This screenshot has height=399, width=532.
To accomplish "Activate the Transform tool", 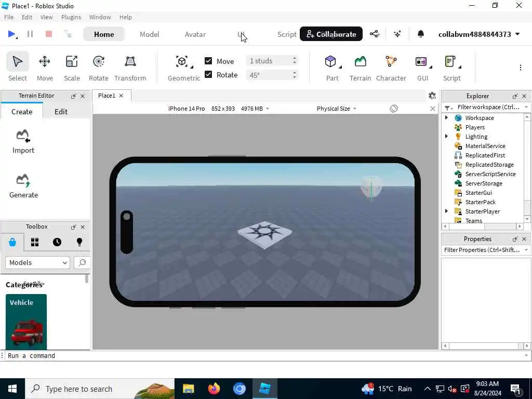I will [130, 68].
